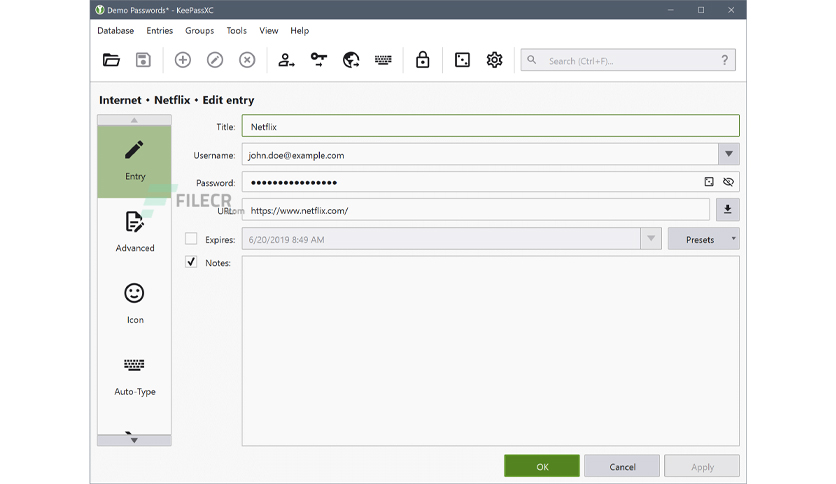Image resolution: width=836 pixels, height=484 pixels.
Task: Add new entry with the plus icon
Action: click(183, 60)
